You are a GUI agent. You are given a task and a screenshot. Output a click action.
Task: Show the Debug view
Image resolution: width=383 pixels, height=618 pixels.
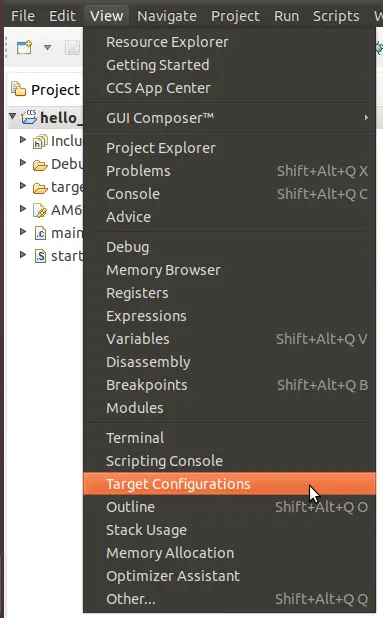pyautogui.click(x=229, y=247)
